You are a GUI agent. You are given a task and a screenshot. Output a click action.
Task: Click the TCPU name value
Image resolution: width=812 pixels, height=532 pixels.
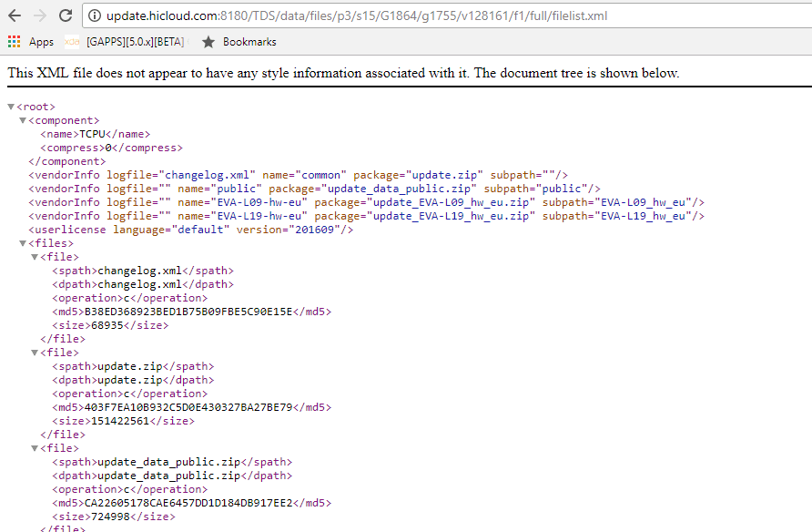pyautogui.click(x=92, y=134)
